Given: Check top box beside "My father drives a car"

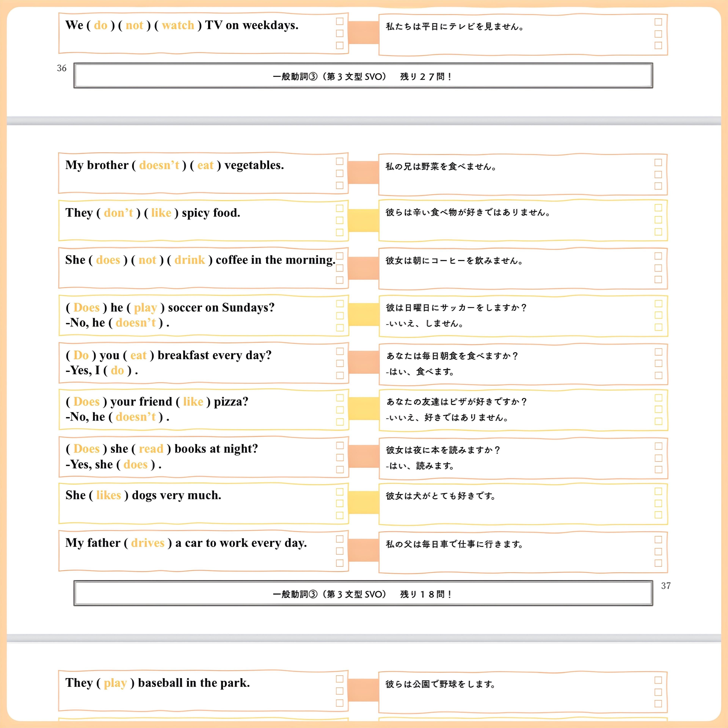Looking at the screenshot, I should click(x=340, y=539).
